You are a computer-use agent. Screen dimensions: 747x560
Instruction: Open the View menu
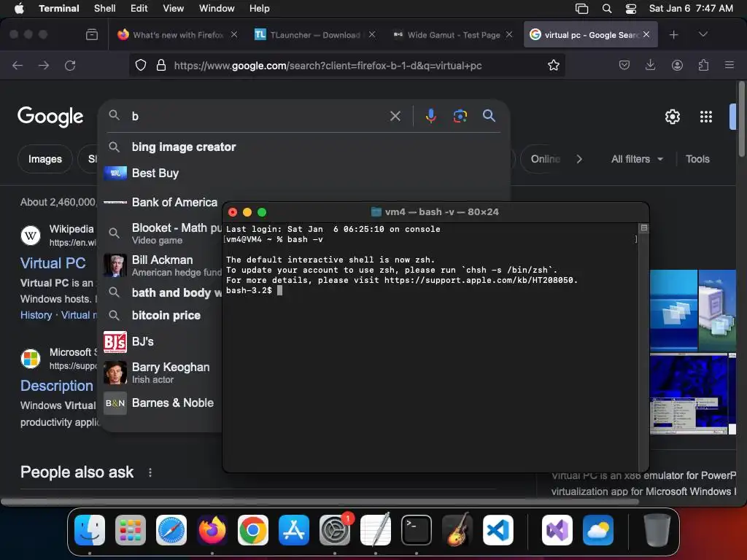[x=174, y=9]
